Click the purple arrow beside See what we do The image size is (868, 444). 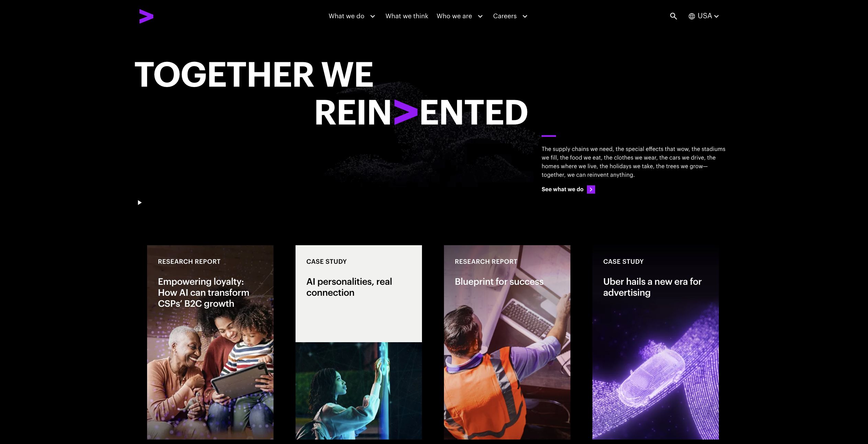tap(591, 189)
